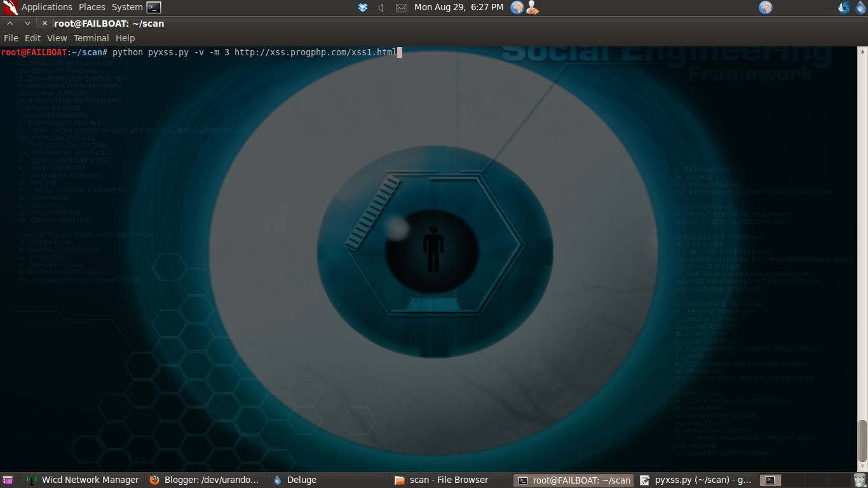
Task: Click the xss.progphp.com URL in terminal
Action: [316, 52]
